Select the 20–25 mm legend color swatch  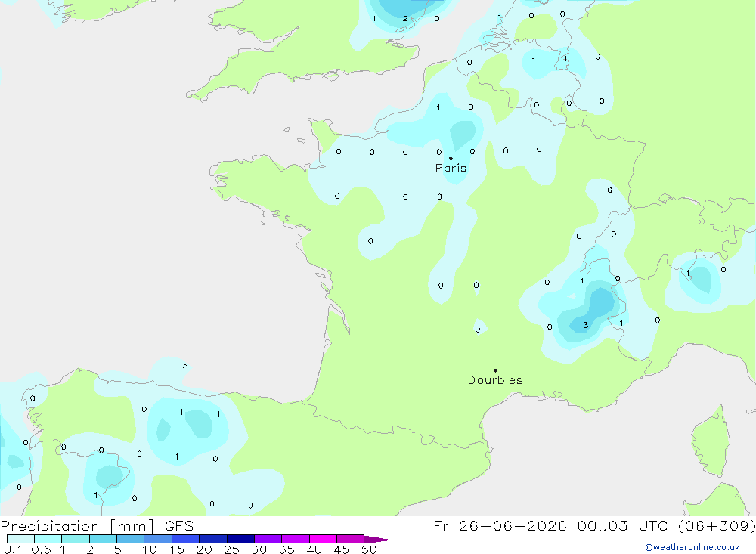pos(213,539)
